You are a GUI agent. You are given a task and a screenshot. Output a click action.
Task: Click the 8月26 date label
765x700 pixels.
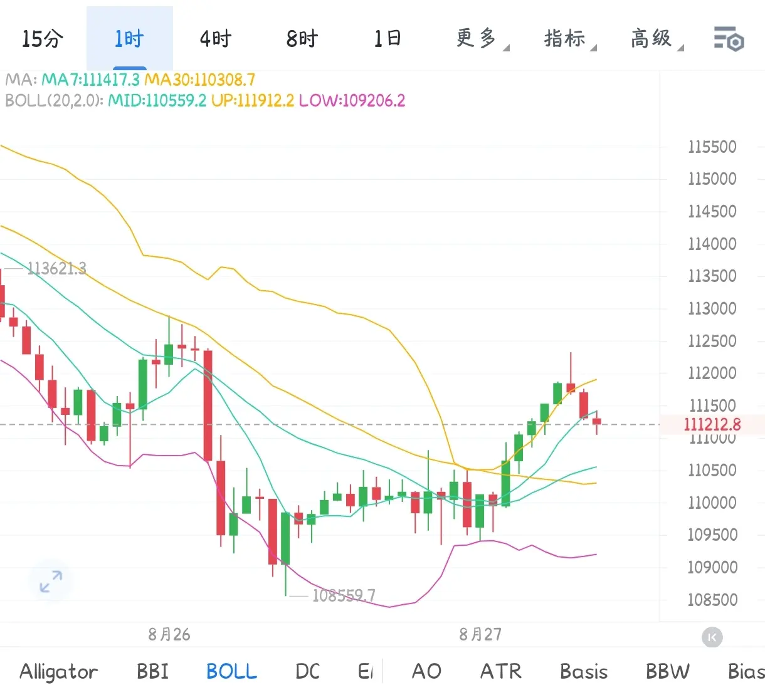coord(169,635)
